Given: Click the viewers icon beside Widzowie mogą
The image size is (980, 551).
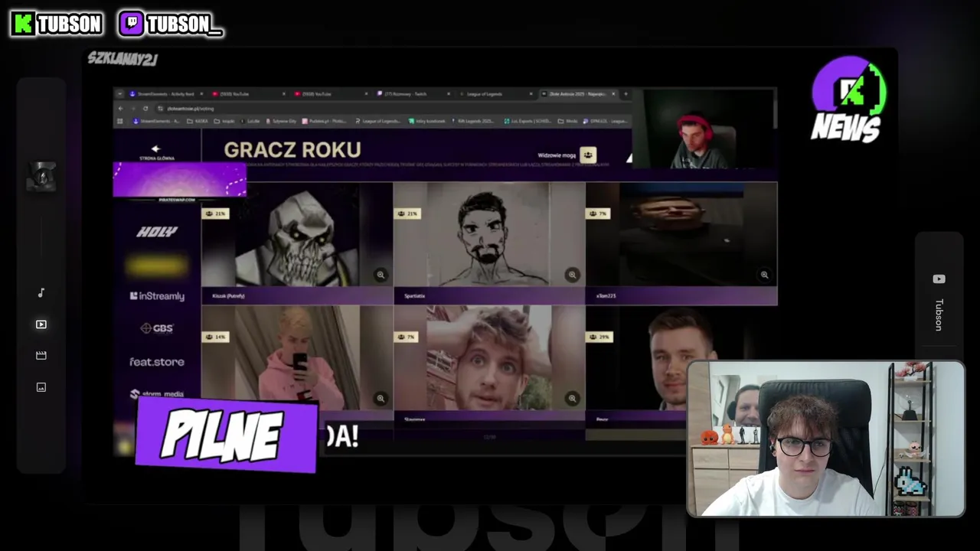Looking at the screenshot, I should 587,155.
